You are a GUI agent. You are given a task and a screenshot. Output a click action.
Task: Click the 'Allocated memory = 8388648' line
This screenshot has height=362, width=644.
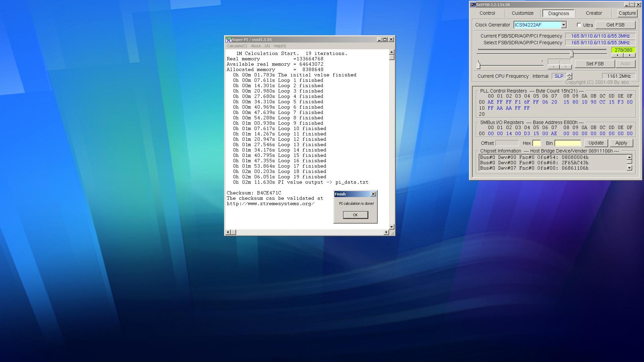275,70
